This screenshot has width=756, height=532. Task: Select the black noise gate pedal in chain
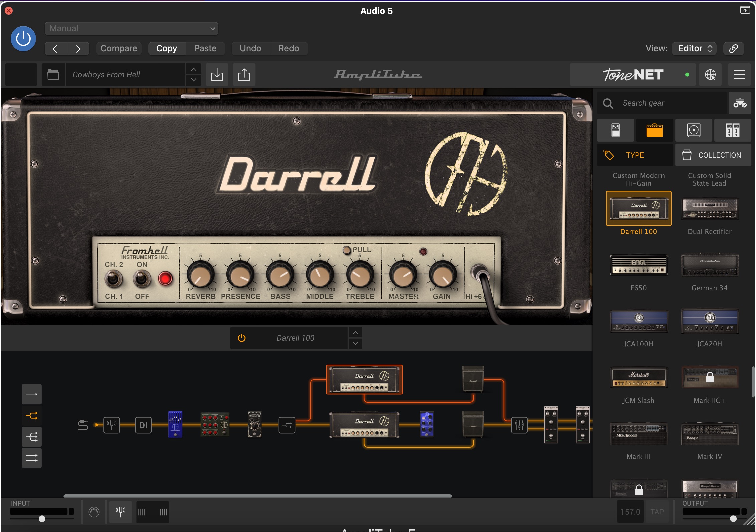254,424
